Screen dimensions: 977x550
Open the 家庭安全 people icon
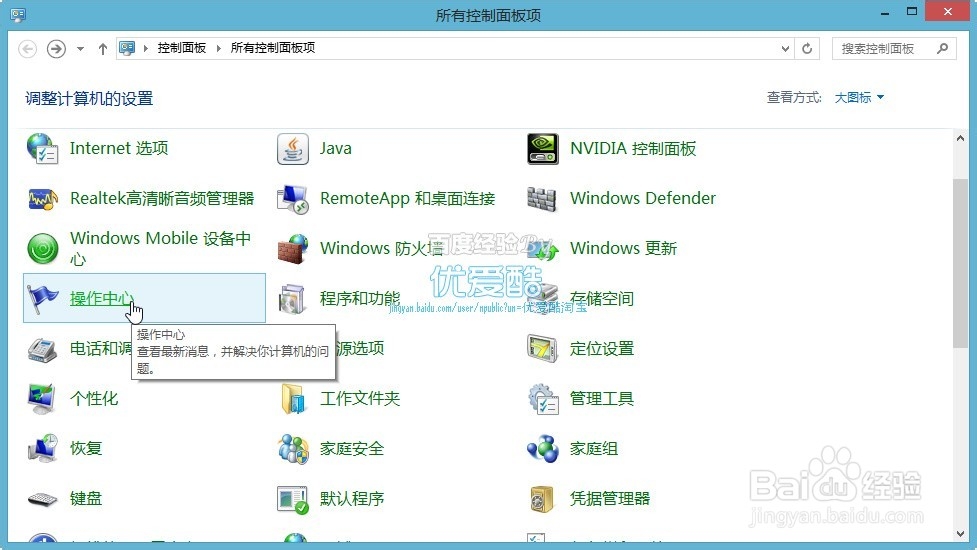[x=293, y=448]
